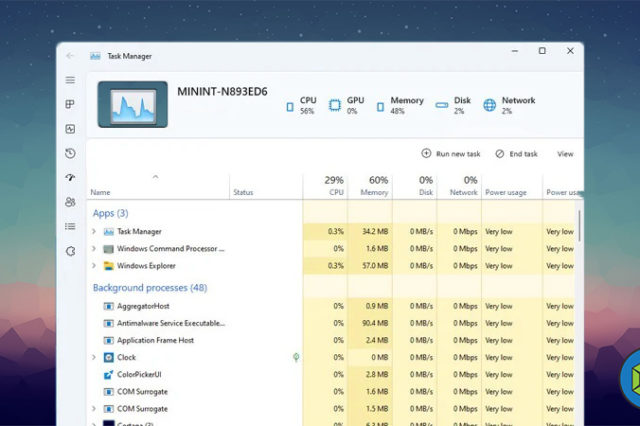Screen dimensions: 640x426
Task: Open the Details page list icon
Action: [70, 226]
